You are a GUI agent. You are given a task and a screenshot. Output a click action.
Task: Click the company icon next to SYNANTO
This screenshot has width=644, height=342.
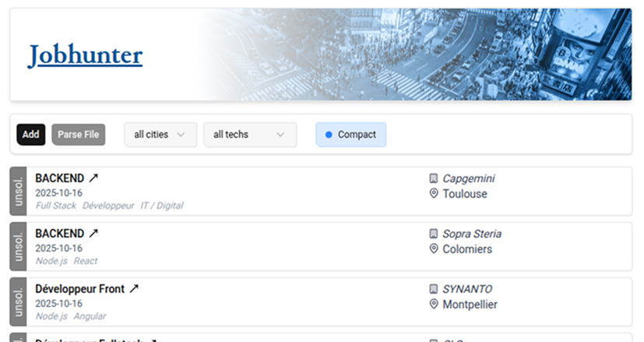(433, 289)
